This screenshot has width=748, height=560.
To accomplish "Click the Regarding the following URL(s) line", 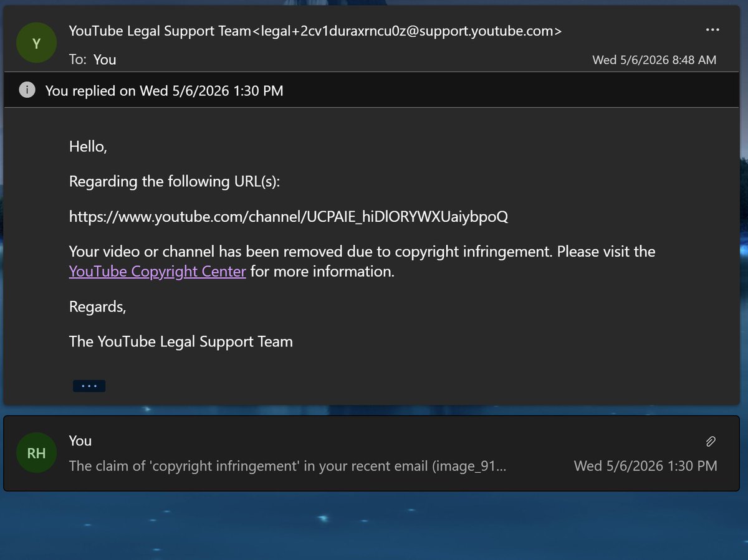I will (175, 181).
